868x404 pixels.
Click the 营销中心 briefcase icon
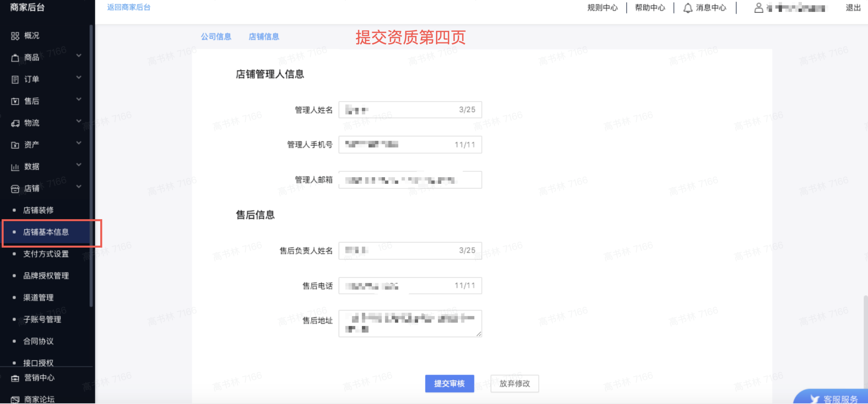tap(15, 378)
